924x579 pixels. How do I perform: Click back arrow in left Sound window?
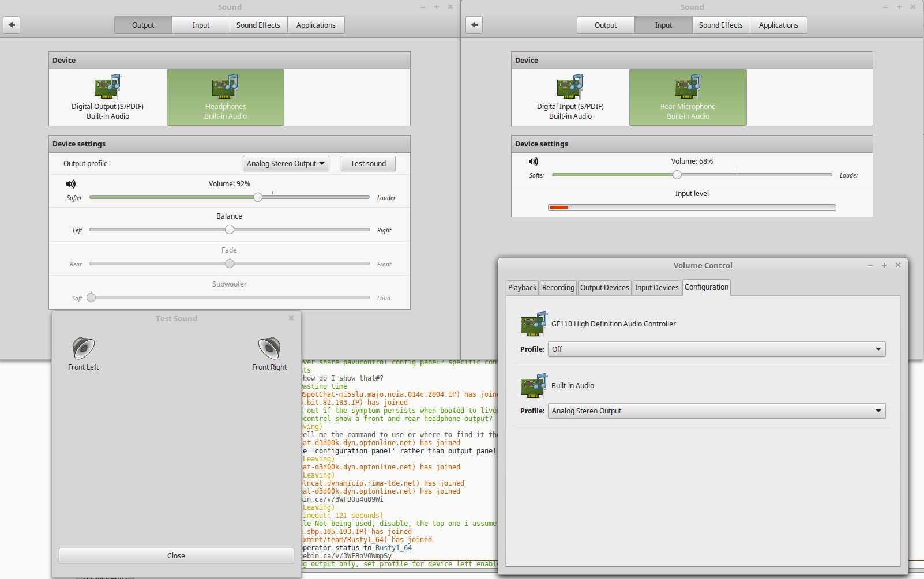[12, 25]
